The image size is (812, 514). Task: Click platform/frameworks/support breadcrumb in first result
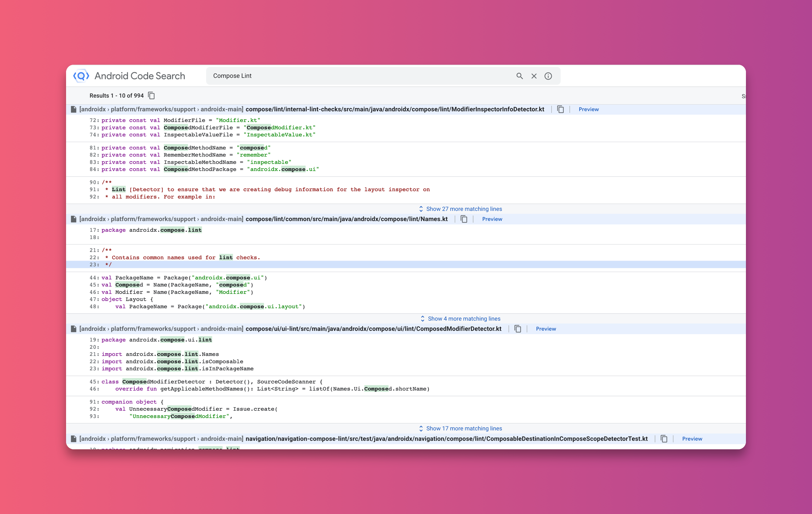pyautogui.click(x=153, y=109)
